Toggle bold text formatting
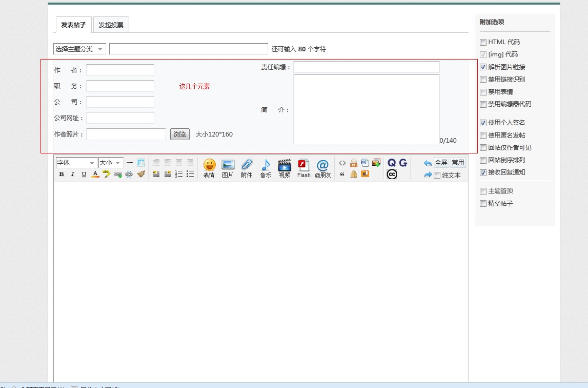 pyautogui.click(x=62, y=174)
